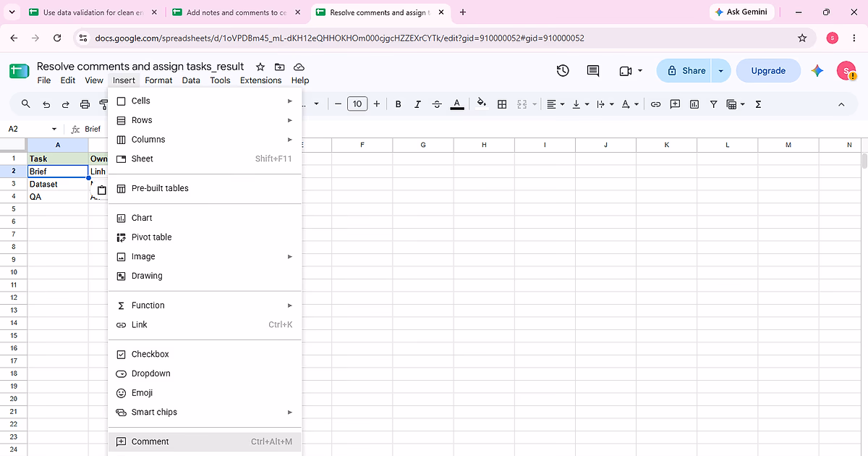This screenshot has height=456, width=868.
Task: Click the create filter funnel icon
Action: click(714, 104)
